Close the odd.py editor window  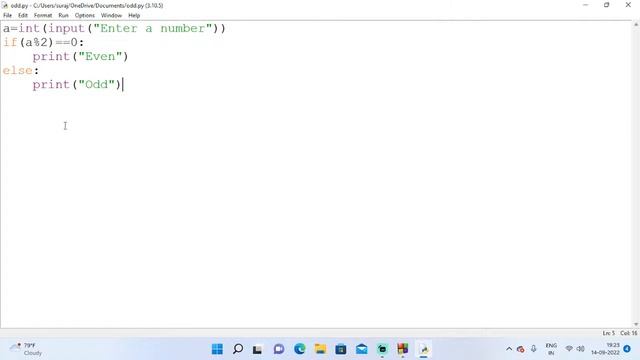pos(628,5)
